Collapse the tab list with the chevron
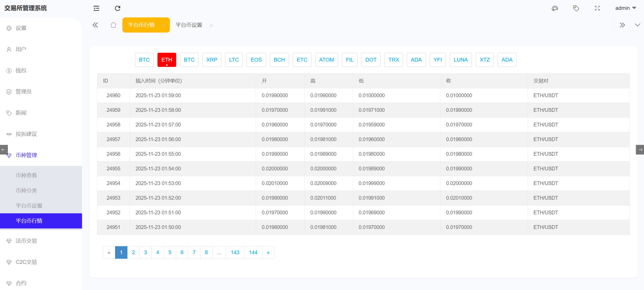Image resolution: width=644 pixels, height=290 pixels. [638, 25]
